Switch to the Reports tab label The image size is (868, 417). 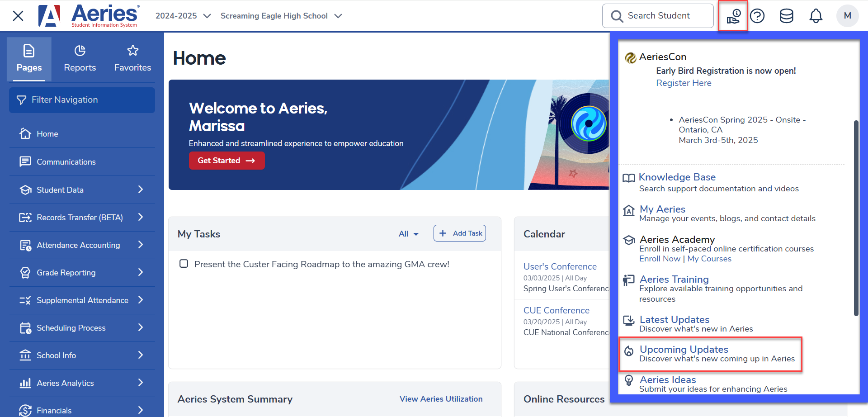coord(80,67)
